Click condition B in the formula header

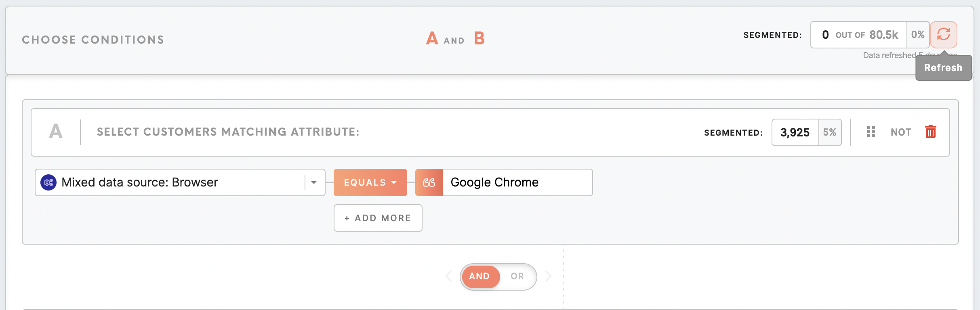[479, 38]
